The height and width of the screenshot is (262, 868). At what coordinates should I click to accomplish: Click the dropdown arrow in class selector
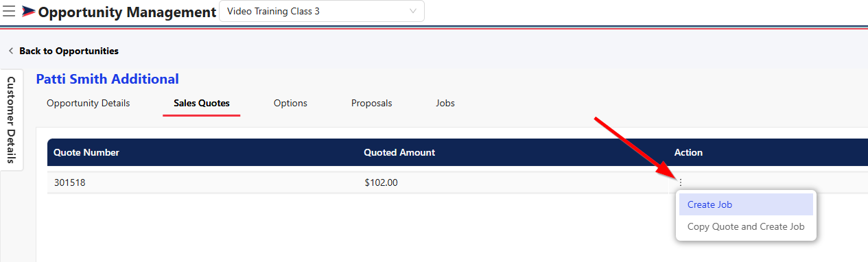tap(412, 11)
